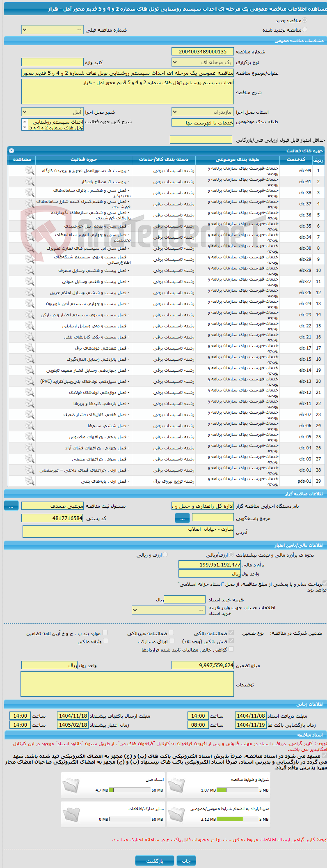Open lookup button beside مرجع پاسخگویی
Viewport: 327px width, 868px height.
(182, 518)
